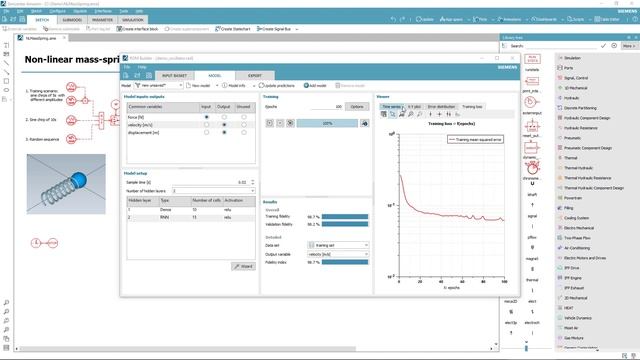Click the redo arrow in Amesim toolbar
This screenshot has height=360, width=640.
coord(402,19)
